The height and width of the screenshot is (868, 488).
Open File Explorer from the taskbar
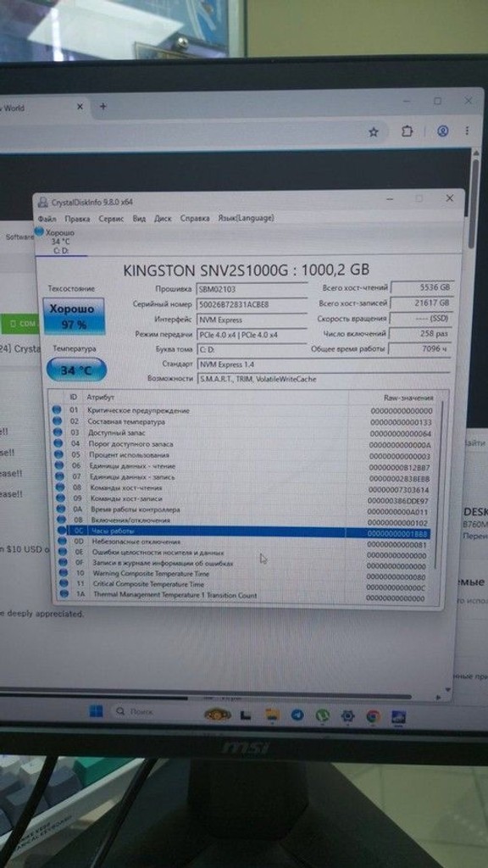[x=272, y=715]
